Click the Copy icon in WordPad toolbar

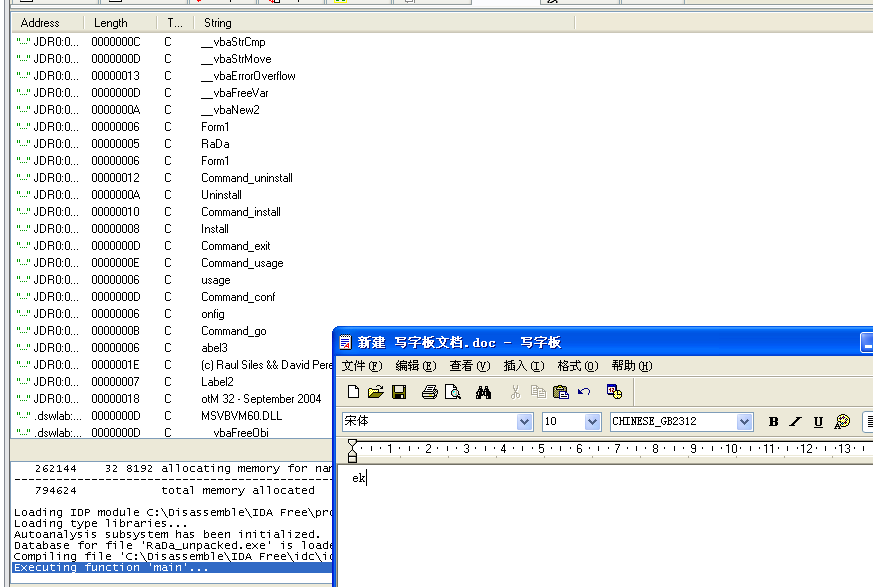point(538,392)
